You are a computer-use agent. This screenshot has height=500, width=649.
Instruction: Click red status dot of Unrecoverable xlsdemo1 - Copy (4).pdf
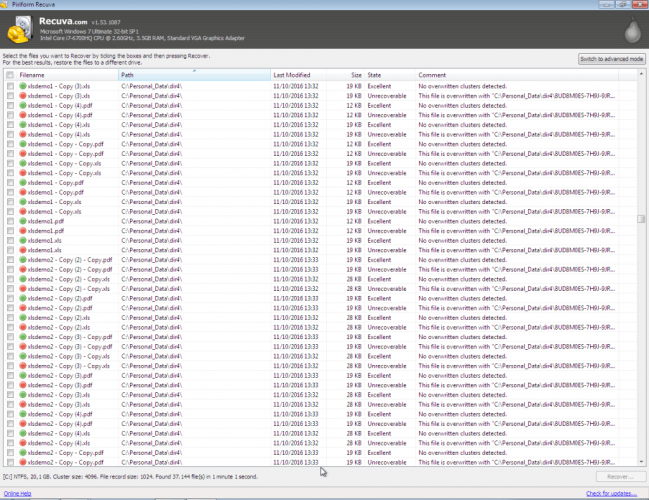(x=23, y=115)
